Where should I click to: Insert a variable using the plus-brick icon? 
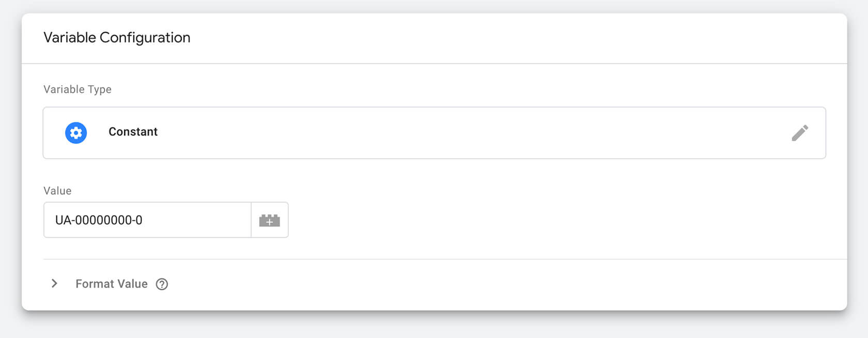(x=270, y=220)
